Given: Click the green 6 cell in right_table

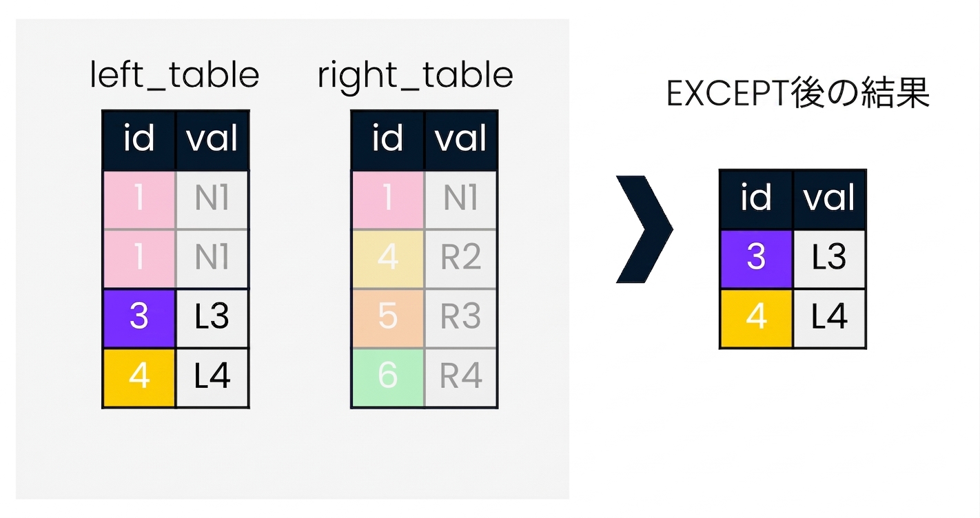Looking at the screenshot, I should (388, 377).
